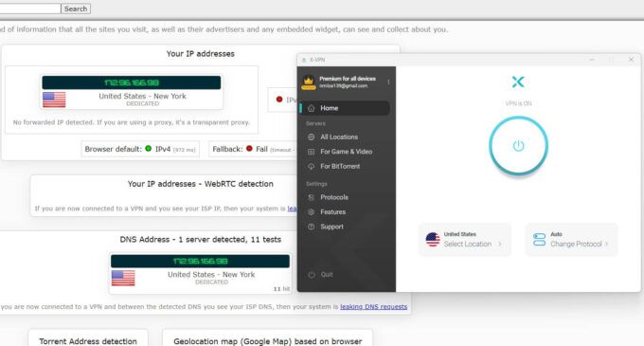This screenshot has height=346, width=644.
Task: Expand the Select Location chooser
Action: [x=465, y=240]
